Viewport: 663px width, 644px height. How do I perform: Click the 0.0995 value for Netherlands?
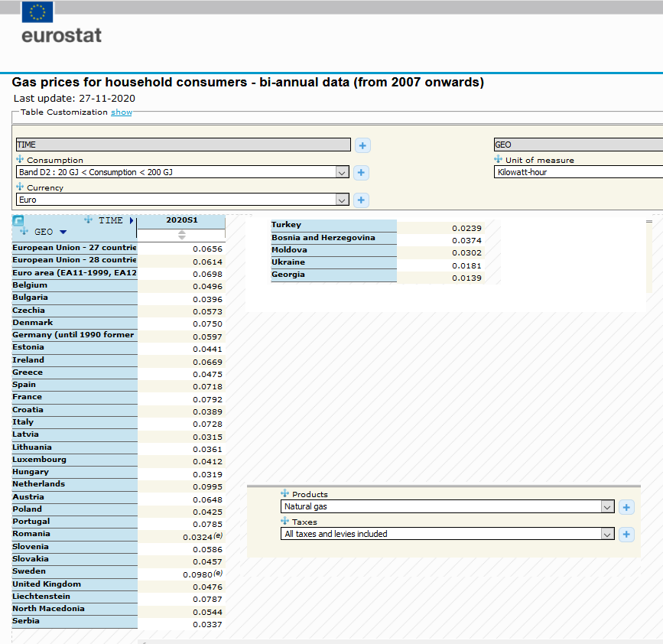point(207,486)
